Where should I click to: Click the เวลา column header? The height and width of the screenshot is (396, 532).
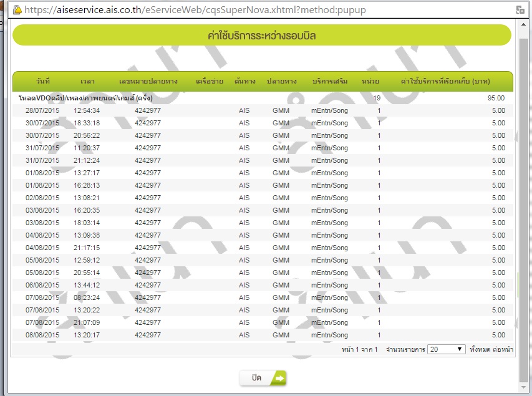coord(87,82)
